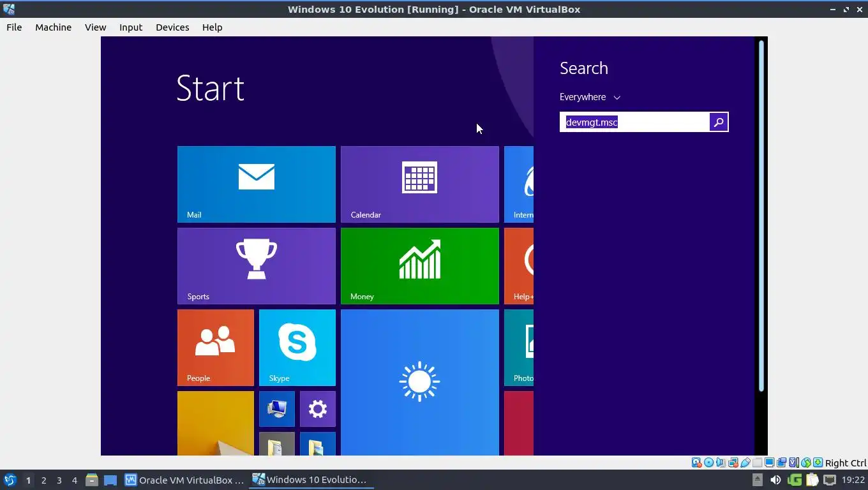Open the View menu
Viewport: 868px width, 490px height.
95,27
